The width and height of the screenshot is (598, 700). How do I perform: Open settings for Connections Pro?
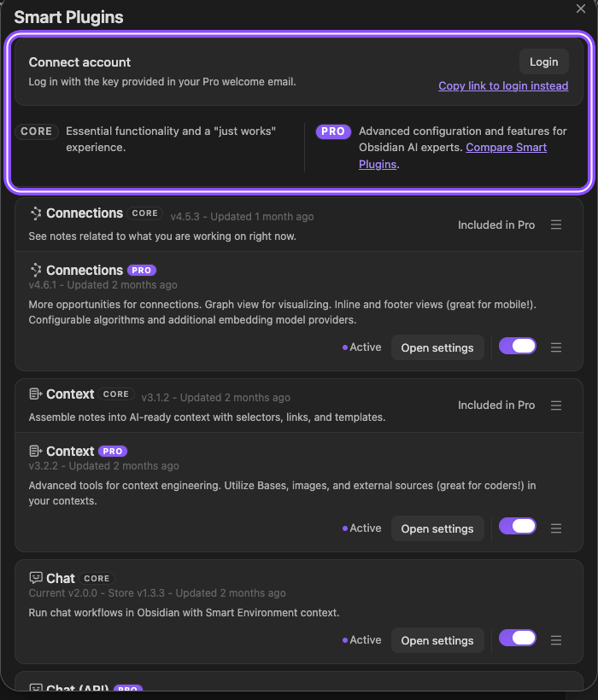(437, 347)
